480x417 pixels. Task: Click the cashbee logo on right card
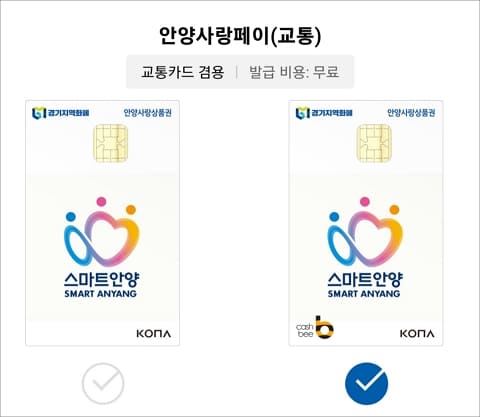315,327
